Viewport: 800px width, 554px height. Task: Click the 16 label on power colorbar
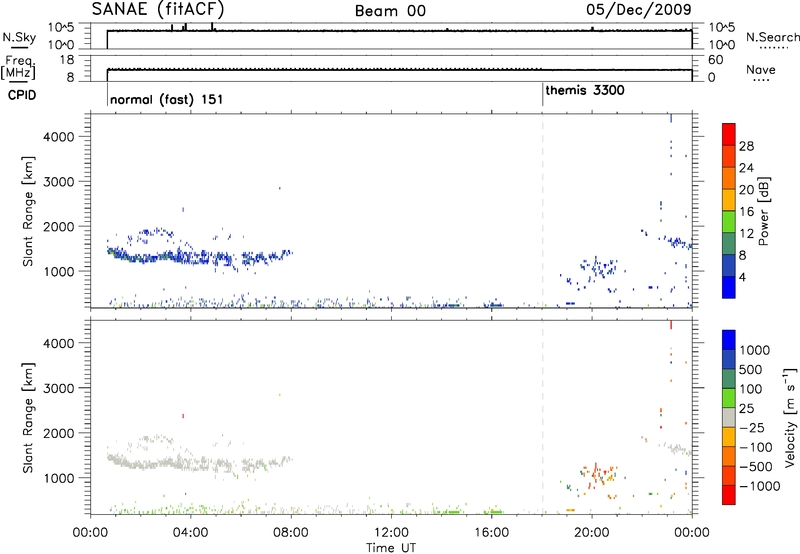(746, 211)
